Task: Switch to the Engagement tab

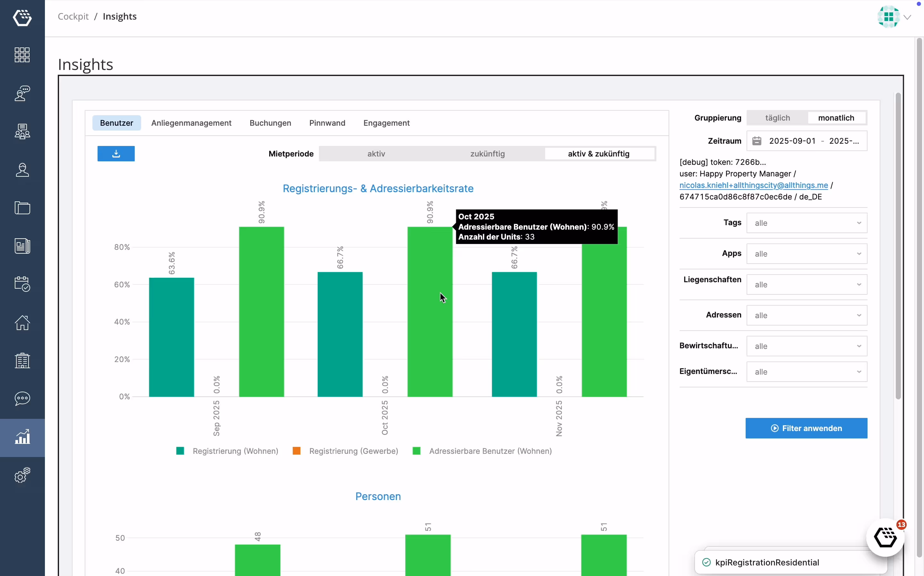Action: click(386, 123)
